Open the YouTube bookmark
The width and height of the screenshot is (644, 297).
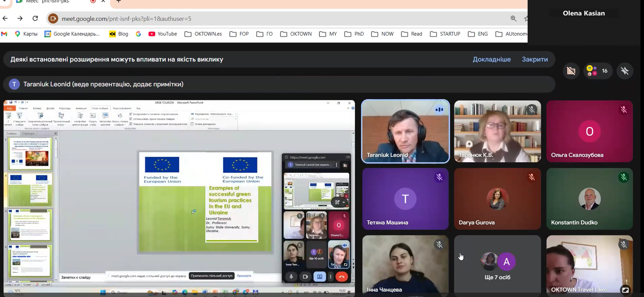[163, 34]
